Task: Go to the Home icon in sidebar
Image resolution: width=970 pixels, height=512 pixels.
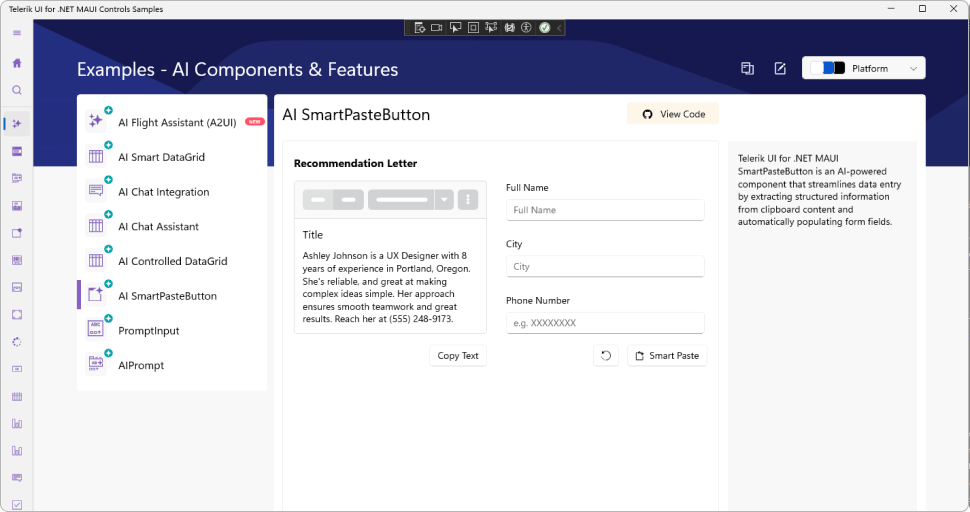Action: [x=17, y=63]
